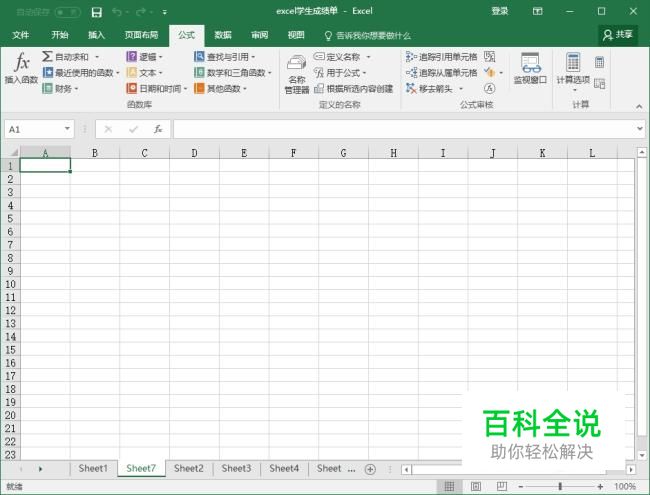The width and height of the screenshot is (650, 495).
Task: Click Remove Arrows icon
Action: 411,88
